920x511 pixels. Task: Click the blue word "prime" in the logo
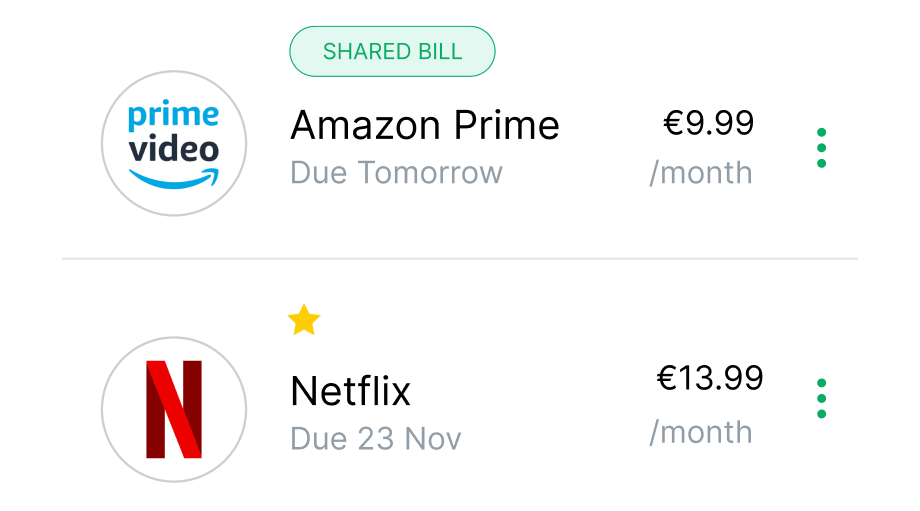coord(172,117)
